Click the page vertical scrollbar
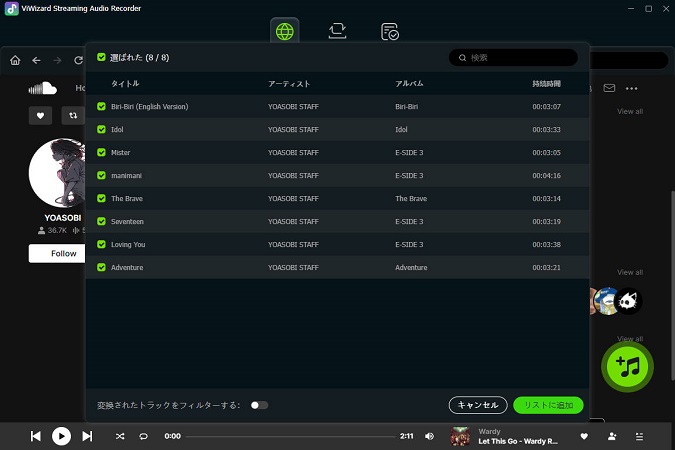Image resolution: width=675 pixels, height=450 pixels. tap(673, 285)
